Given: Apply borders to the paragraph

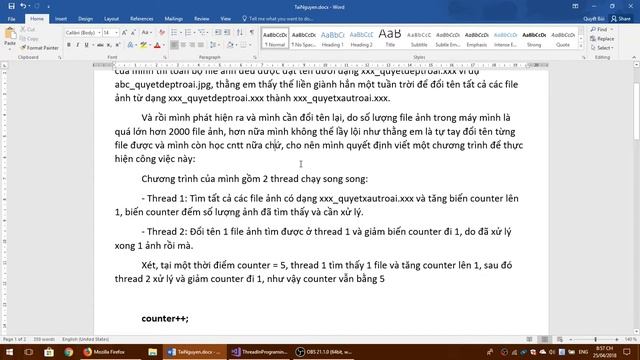Looking at the screenshot, I should pos(243,44).
